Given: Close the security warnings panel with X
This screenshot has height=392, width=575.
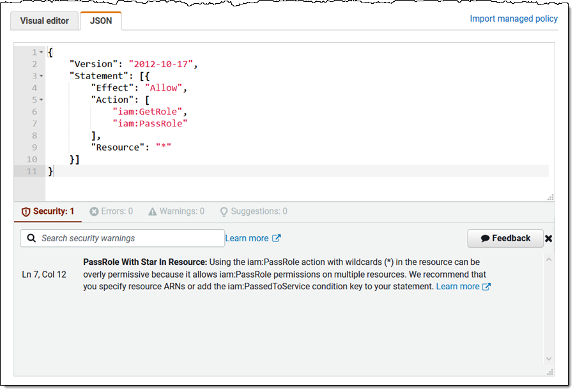Looking at the screenshot, I should coord(549,239).
